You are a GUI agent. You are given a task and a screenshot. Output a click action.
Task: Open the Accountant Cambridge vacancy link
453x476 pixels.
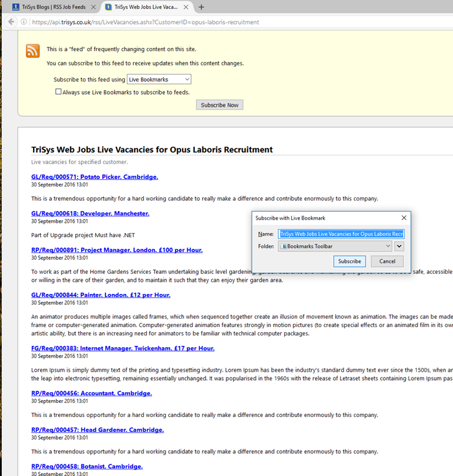(92, 394)
